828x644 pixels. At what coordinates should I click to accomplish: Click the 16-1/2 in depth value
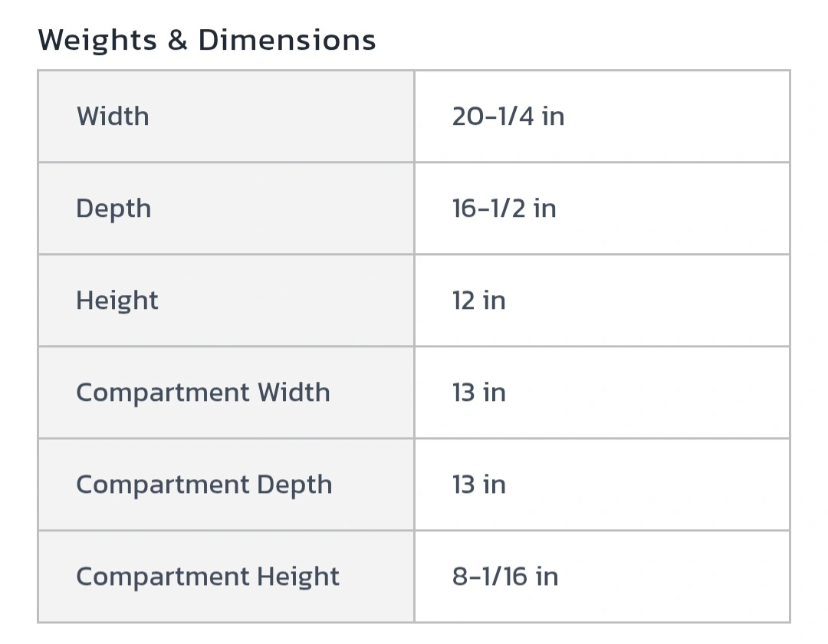[x=504, y=209]
